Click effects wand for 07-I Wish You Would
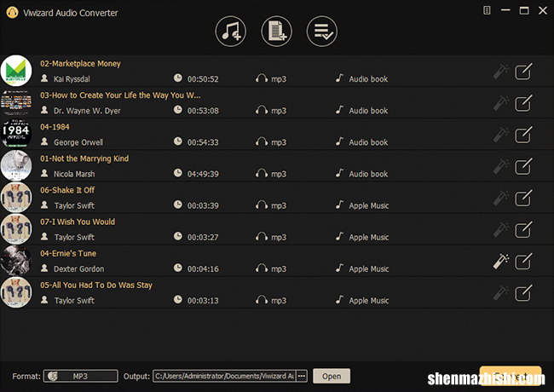This screenshot has width=554, height=392. [501, 230]
